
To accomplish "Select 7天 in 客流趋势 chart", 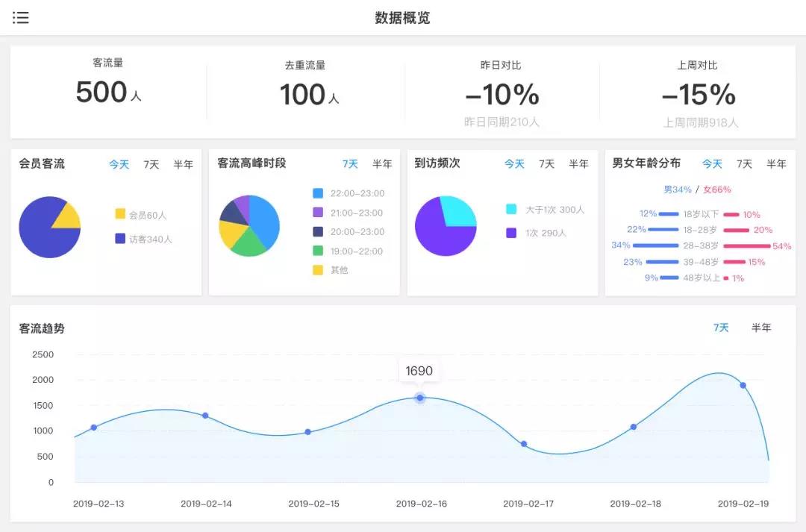I will coord(721,328).
